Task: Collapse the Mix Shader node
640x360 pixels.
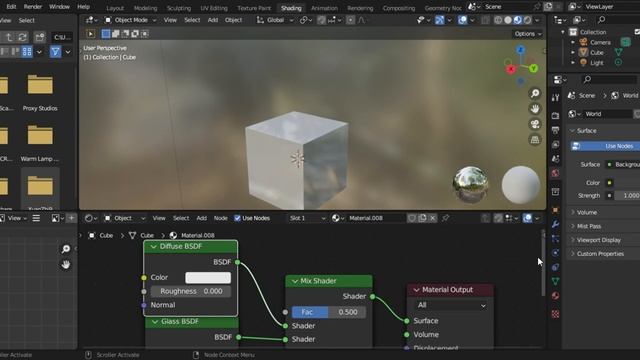Action: coord(295,281)
